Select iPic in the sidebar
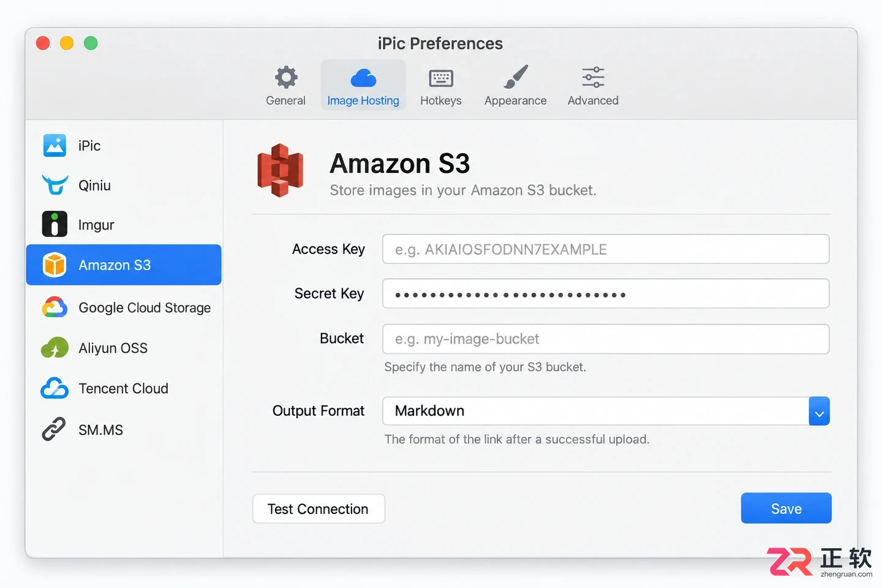882x588 pixels. [124, 146]
